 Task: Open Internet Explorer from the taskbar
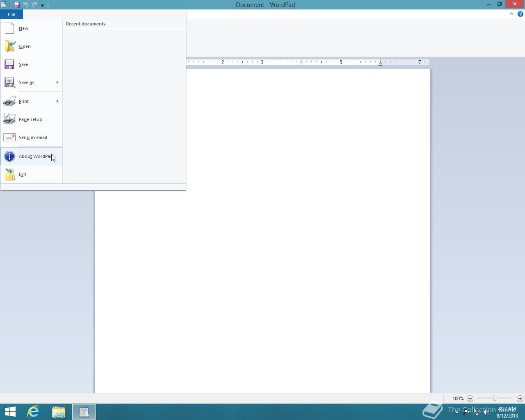click(x=33, y=411)
